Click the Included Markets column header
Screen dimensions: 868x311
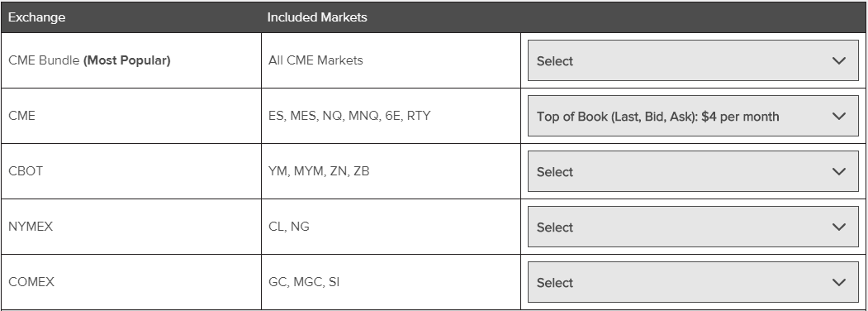coord(317,17)
